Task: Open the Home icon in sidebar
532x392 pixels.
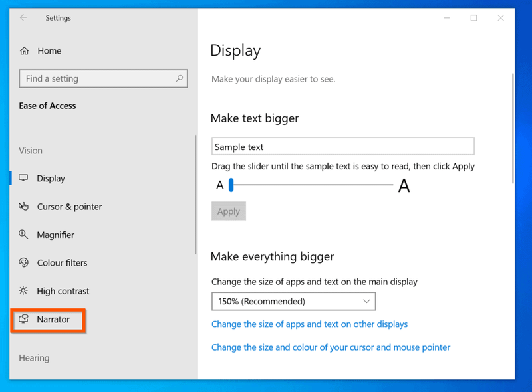Action: (24, 51)
